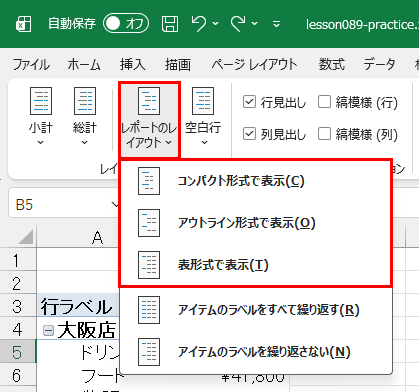Select row 1 header

pyautogui.click(x=17, y=260)
